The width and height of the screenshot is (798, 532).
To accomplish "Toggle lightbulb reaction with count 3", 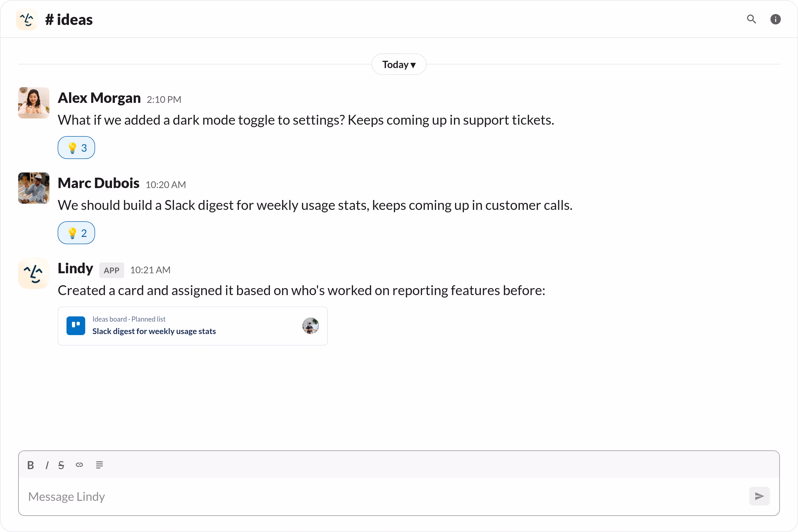I will click(76, 148).
